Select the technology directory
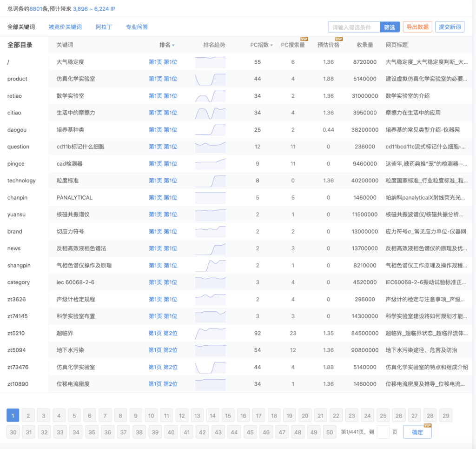 pyautogui.click(x=21, y=181)
